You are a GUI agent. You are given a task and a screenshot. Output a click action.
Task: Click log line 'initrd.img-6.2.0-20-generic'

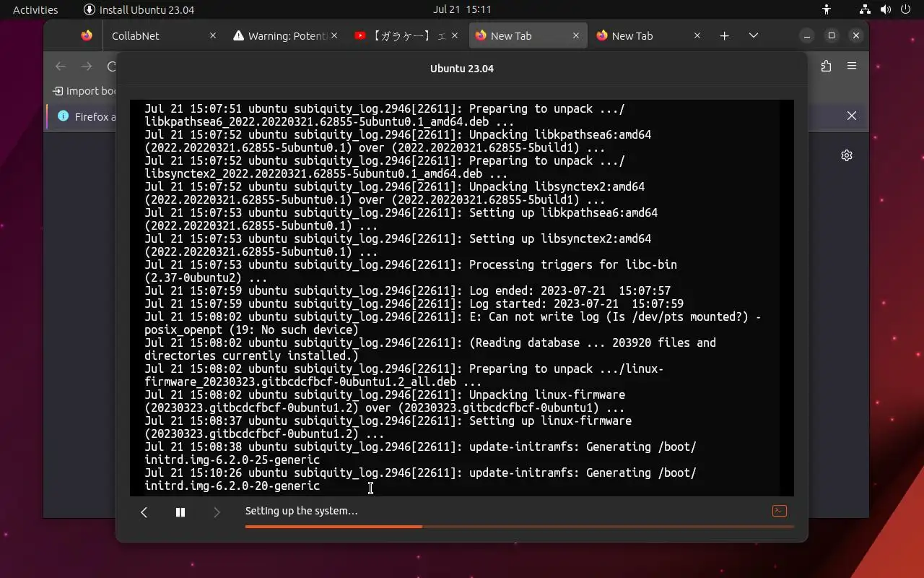pyautogui.click(x=232, y=486)
